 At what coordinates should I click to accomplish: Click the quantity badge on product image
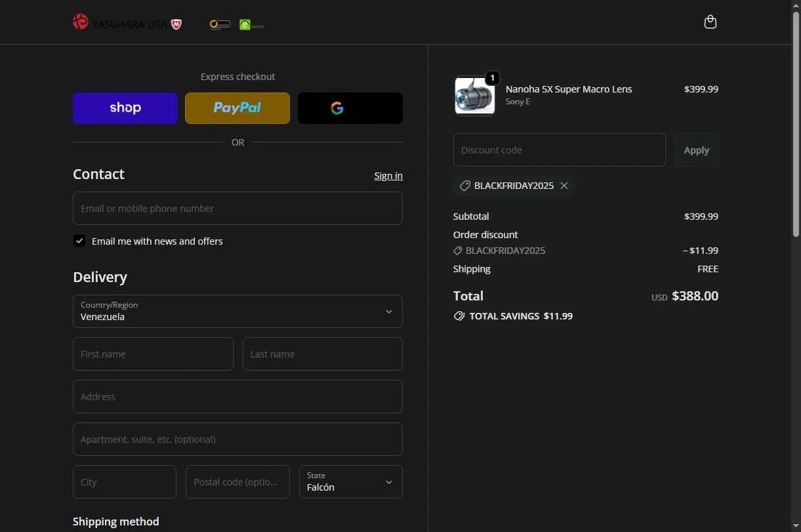[x=492, y=78]
